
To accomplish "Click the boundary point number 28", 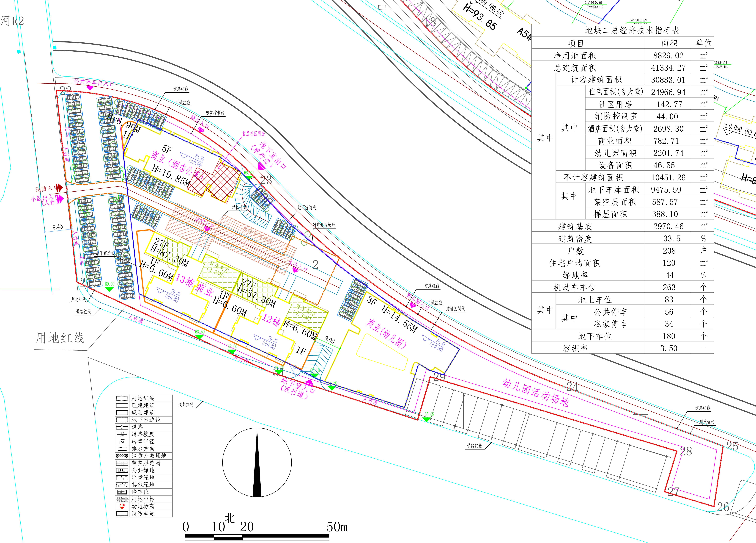I will tap(686, 451).
